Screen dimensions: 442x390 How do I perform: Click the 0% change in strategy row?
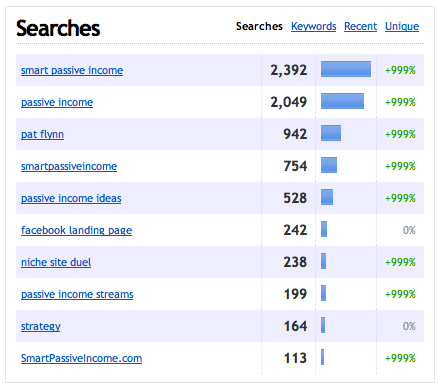point(409,326)
